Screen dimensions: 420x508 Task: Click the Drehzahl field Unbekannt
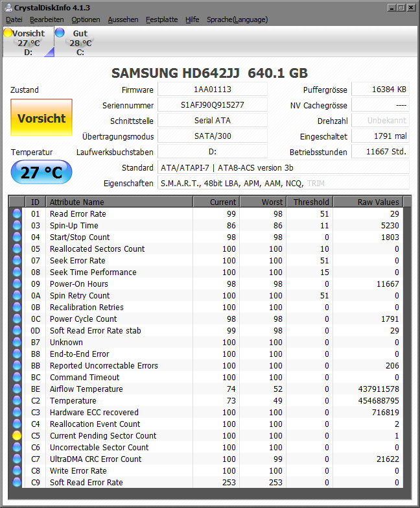[380, 121]
